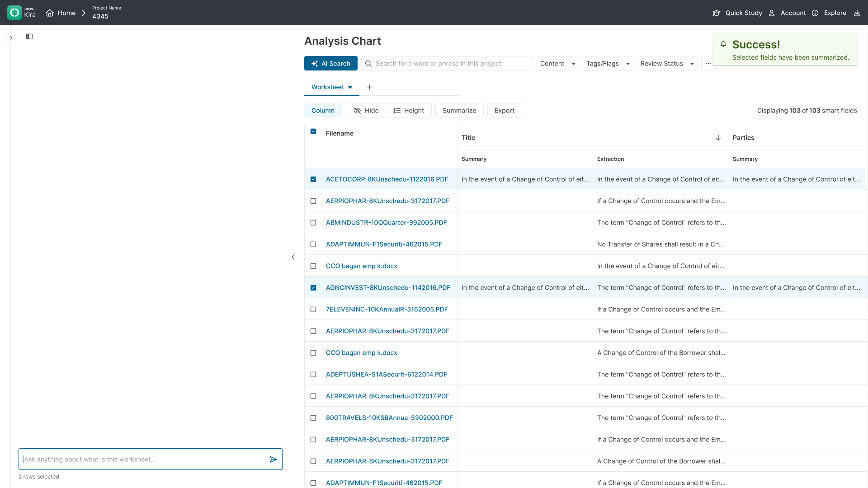Viewport: 868px width, 488px height.
Task: Expand the left sidebar arrow
Action: (x=11, y=38)
